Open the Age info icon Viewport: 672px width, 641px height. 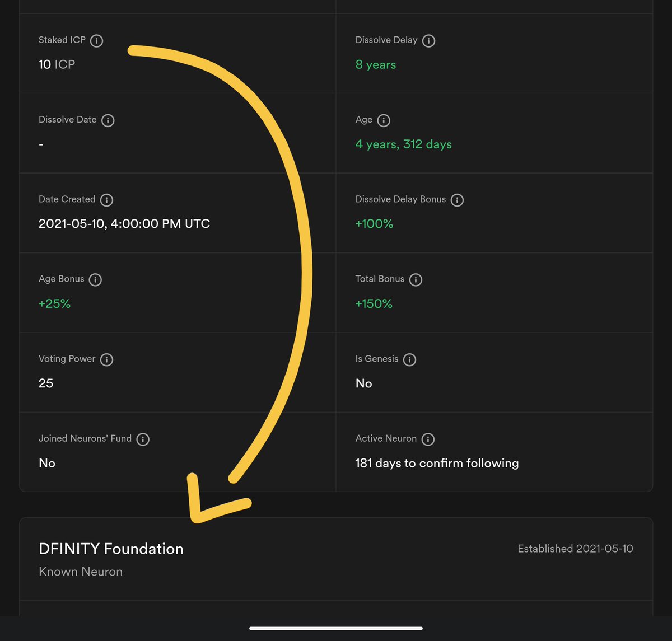[x=384, y=120]
